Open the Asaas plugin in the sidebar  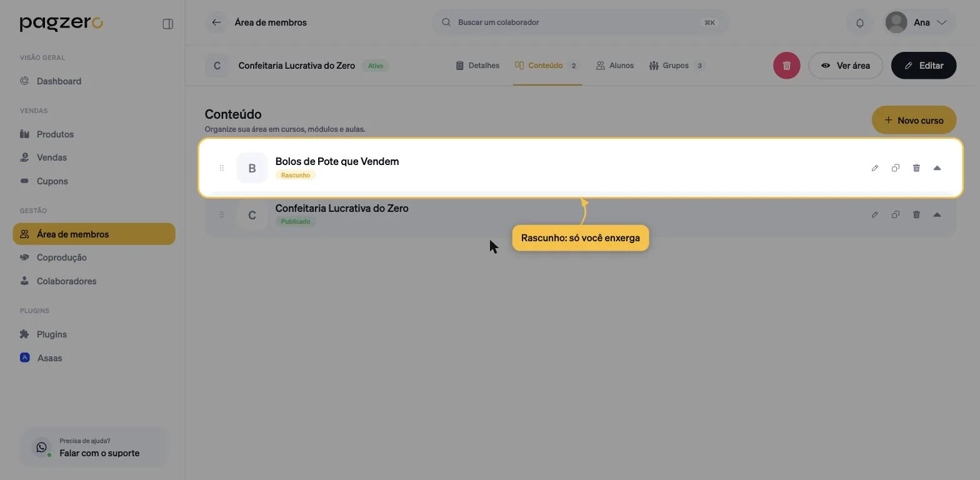(x=94, y=358)
